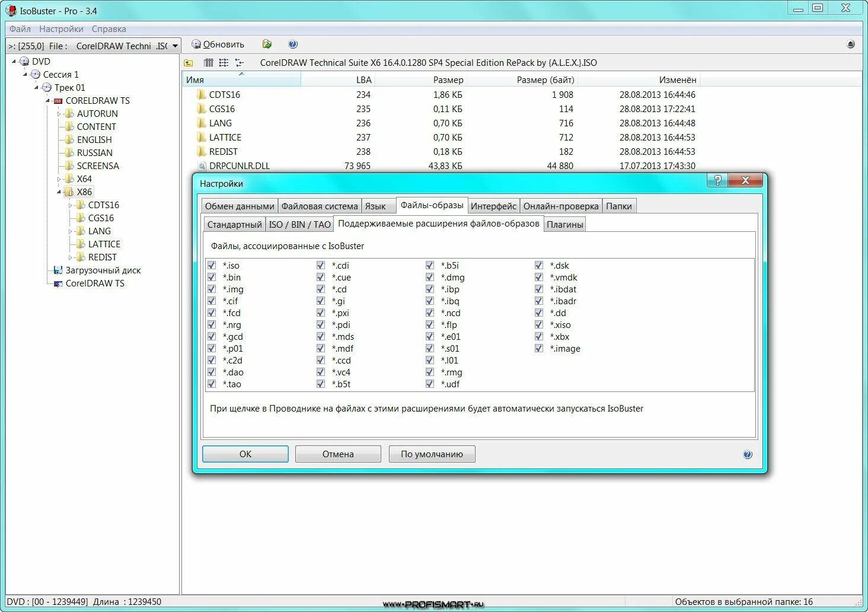Screen dimensions: 868x612
Task: Switch to the Интерфейс tab
Action: [493, 206]
